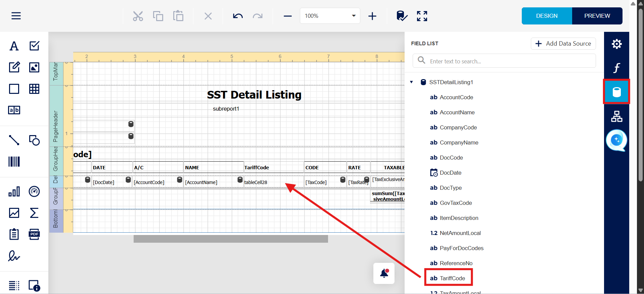Click the Undo button
Image resolution: width=644 pixels, height=294 pixels.
point(238,16)
